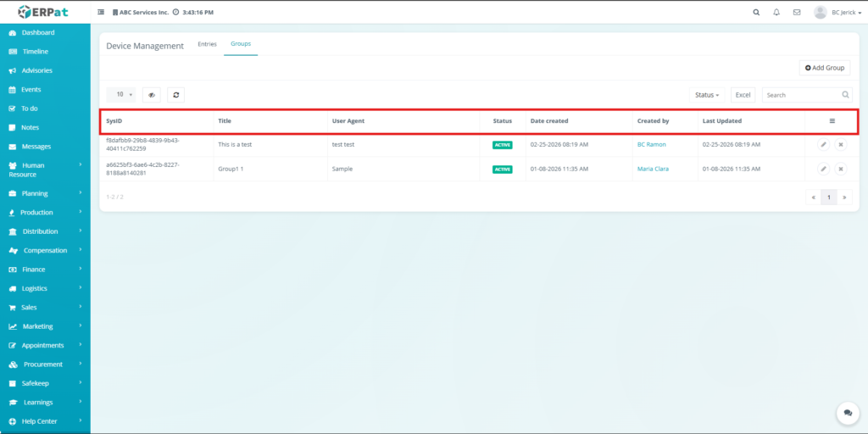The width and height of the screenshot is (868, 434).
Task: Toggle column visibility eye button
Action: click(152, 95)
